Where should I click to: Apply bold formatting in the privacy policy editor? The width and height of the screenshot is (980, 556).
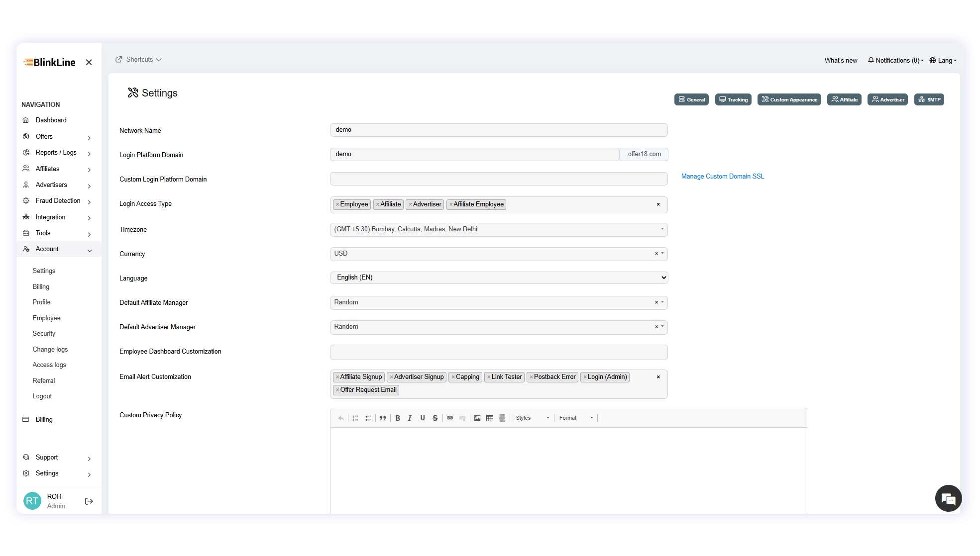tap(398, 418)
